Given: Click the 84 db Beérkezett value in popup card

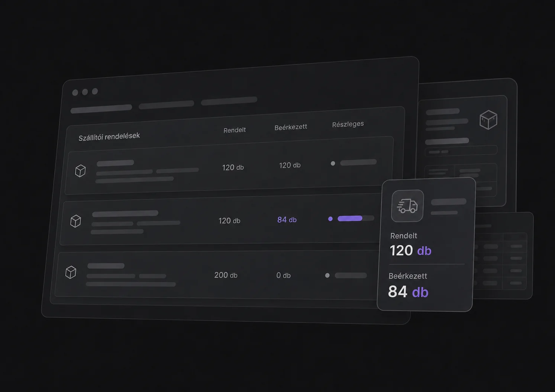Looking at the screenshot, I should coord(408,292).
